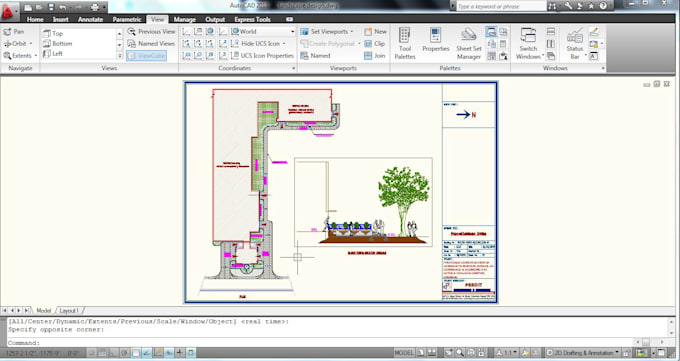The image size is (680, 361).
Task: Choose the Bottom view from Views list
Action: pyautogui.click(x=58, y=43)
